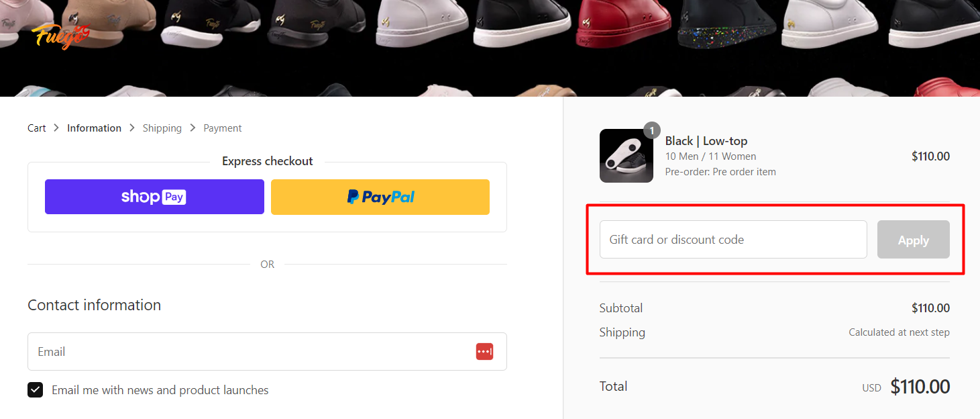This screenshot has width=980, height=419.
Task: Uncheck the email news and product launches checkbox
Action: coord(36,390)
